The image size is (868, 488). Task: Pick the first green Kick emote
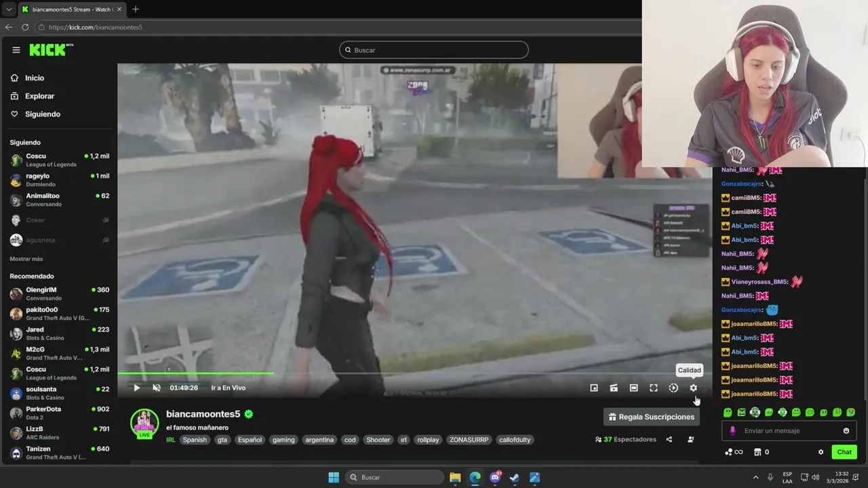(x=728, y=412)
